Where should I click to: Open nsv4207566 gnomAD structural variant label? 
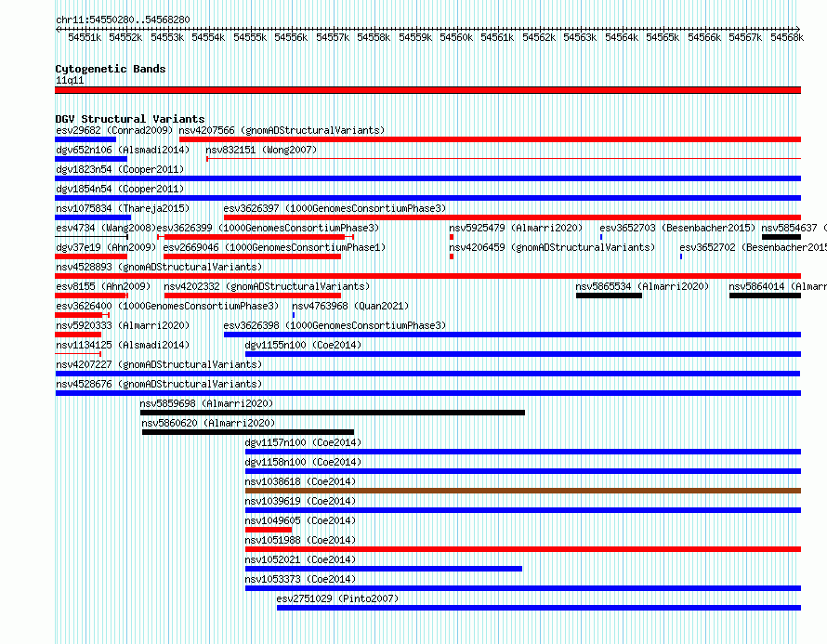pos(282,130)
